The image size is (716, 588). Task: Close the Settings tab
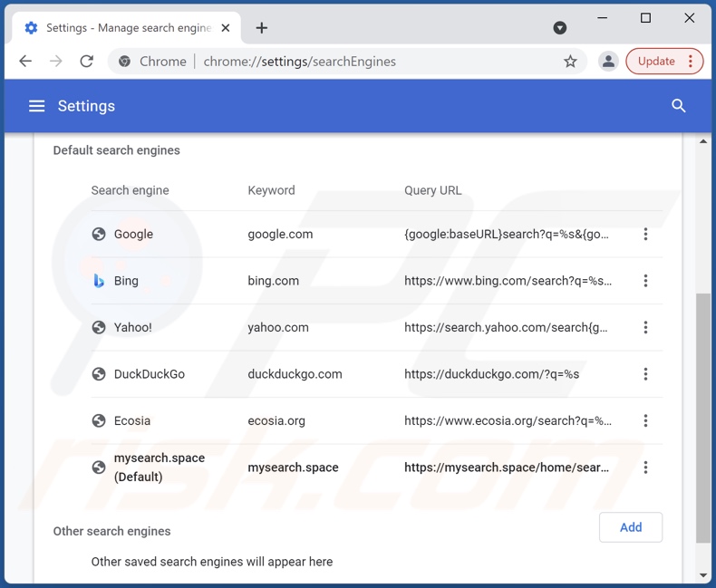(x=225, y=28)
